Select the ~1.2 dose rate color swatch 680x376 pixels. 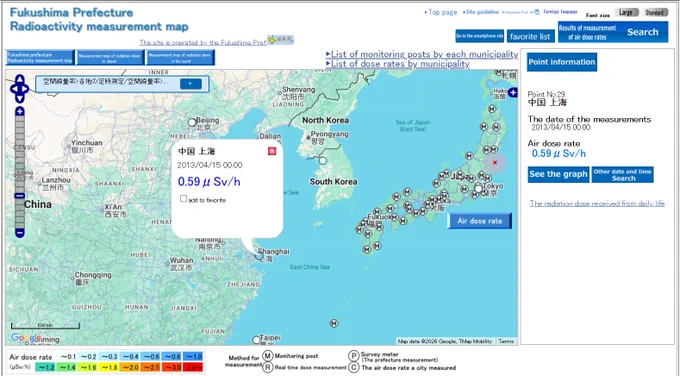coord(47,367)
